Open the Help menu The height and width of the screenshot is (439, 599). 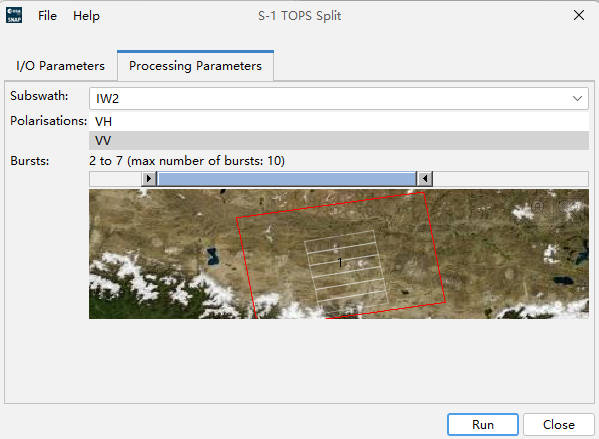86,16
